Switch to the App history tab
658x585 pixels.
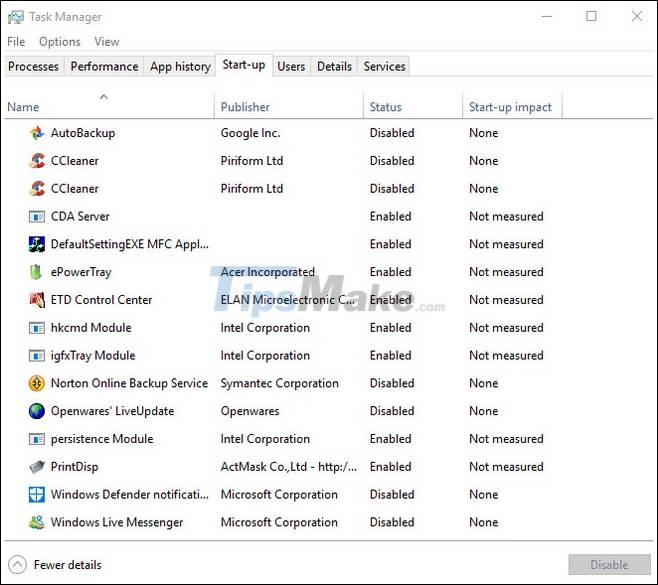click(180, 66)
